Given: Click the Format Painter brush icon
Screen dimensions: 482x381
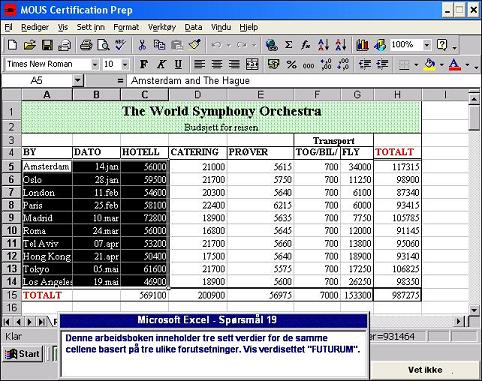Looking at the screenshot, I should [x=194, y=45].
